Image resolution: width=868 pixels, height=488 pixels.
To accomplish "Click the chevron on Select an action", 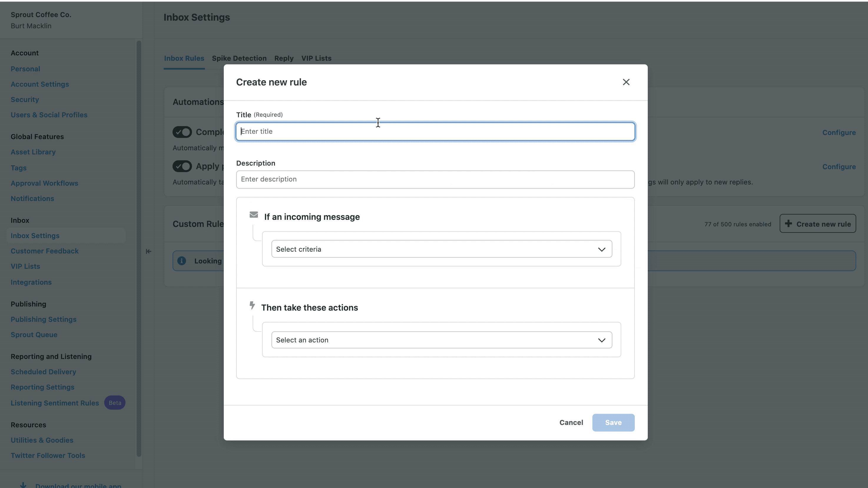I will point(602,340).
